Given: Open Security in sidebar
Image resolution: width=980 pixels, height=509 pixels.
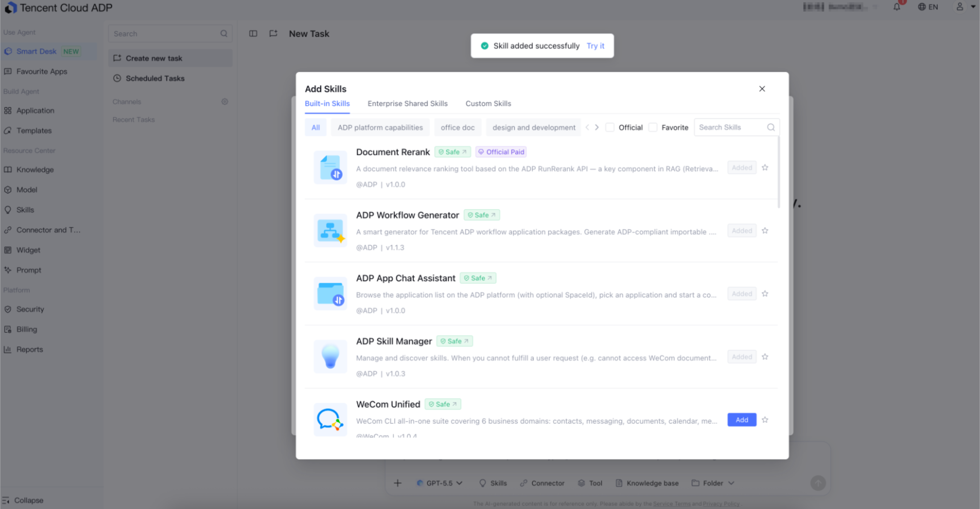Looking at the screenshot, I should (48, 309).
